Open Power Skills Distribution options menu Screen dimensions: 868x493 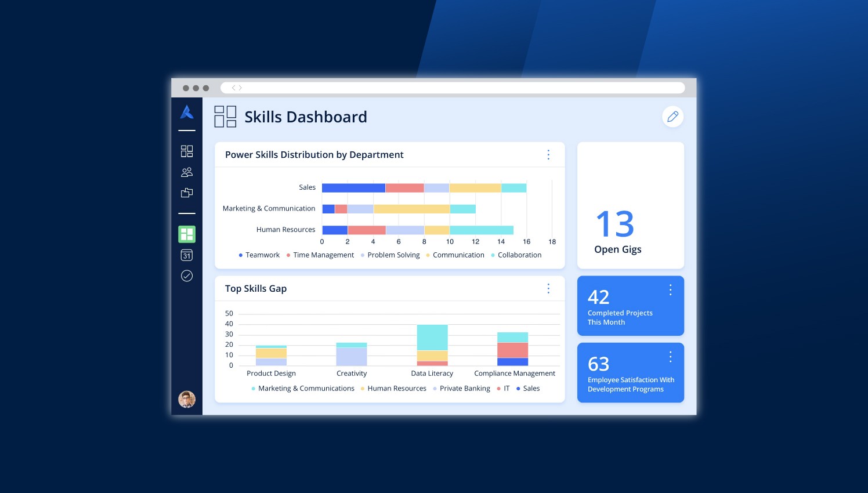point(548,155)
